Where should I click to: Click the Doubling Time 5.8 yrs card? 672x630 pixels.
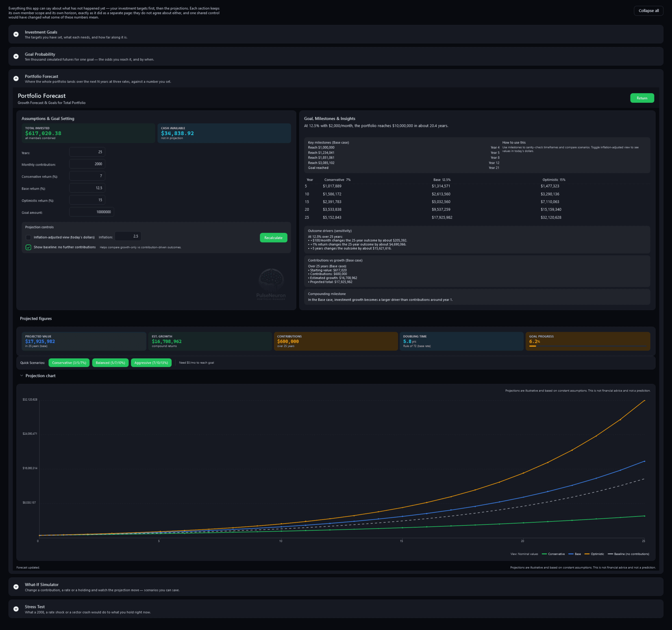461,341
